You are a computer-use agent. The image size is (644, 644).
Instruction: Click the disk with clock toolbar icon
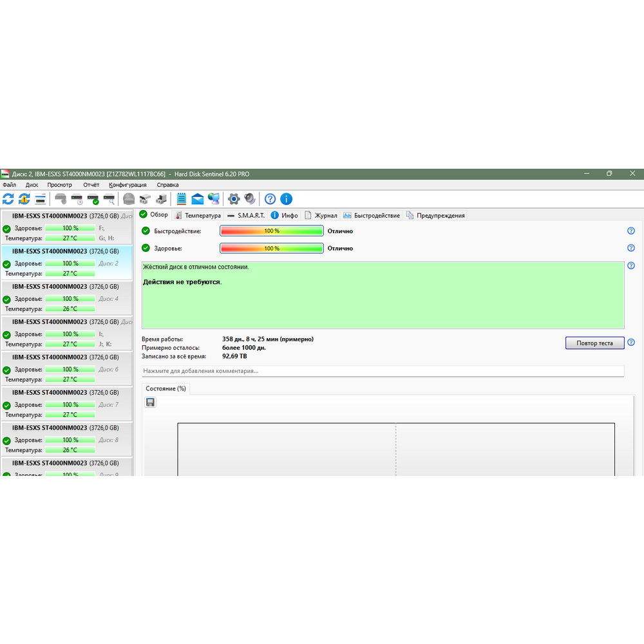[77, 200]
